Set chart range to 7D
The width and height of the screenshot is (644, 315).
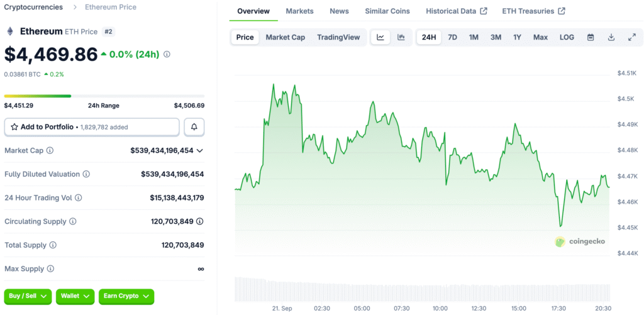[x=452, y=37]
